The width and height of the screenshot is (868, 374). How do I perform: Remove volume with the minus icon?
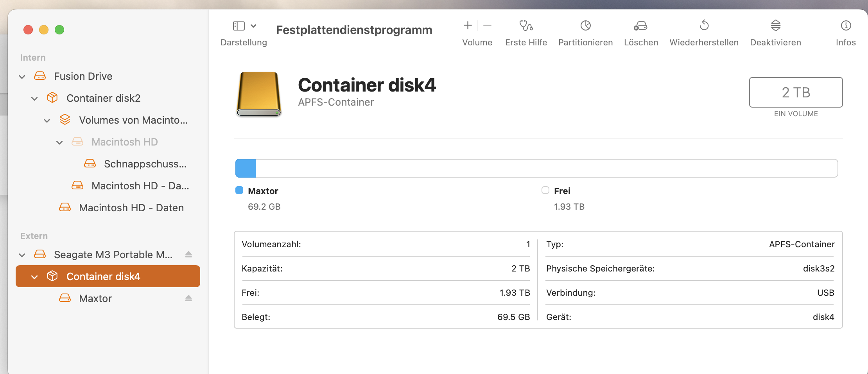(x=487, y=26)
